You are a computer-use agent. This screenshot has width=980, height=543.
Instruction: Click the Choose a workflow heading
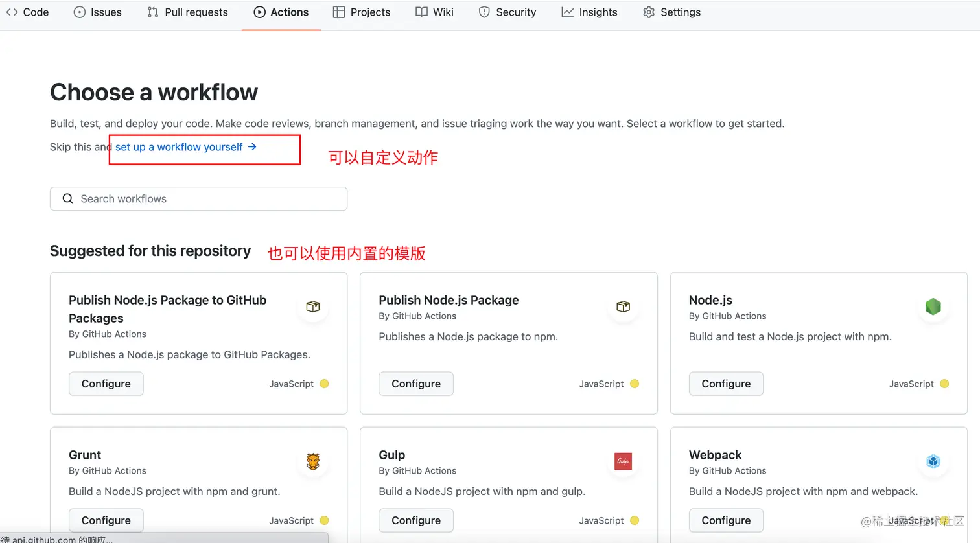[154, 93]
